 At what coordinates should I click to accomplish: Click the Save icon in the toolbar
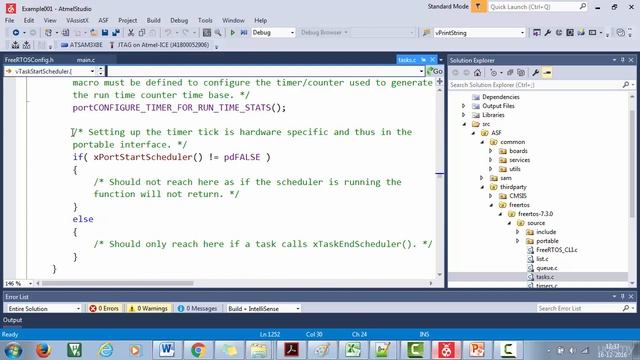tap(105, 33)
